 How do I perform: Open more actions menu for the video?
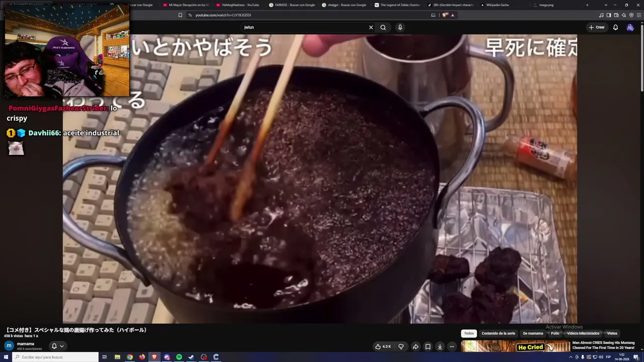click(452, 346)
